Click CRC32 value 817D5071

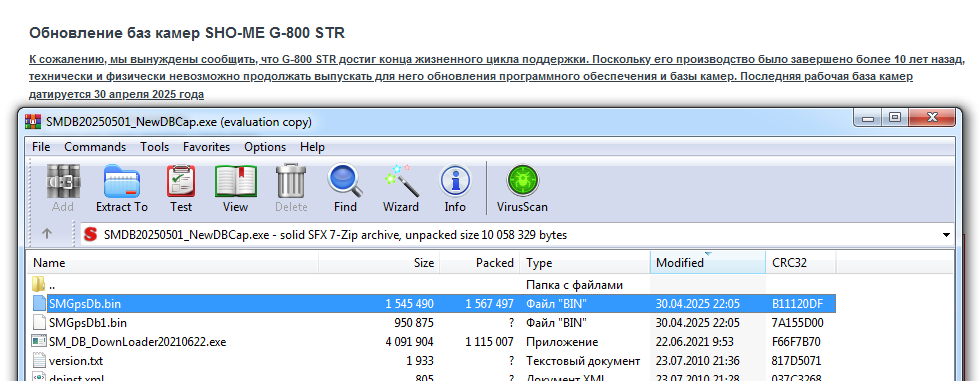[x=796, y=361]
